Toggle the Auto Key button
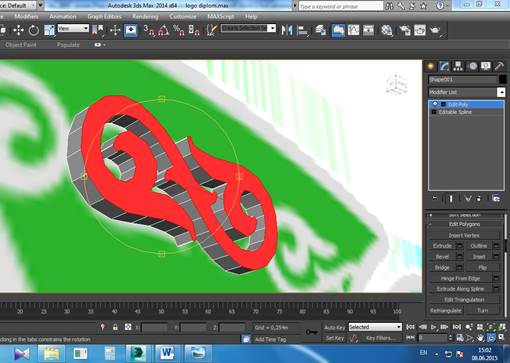The height and width of the screenshot is (363, 510). [x=334, y=327]
